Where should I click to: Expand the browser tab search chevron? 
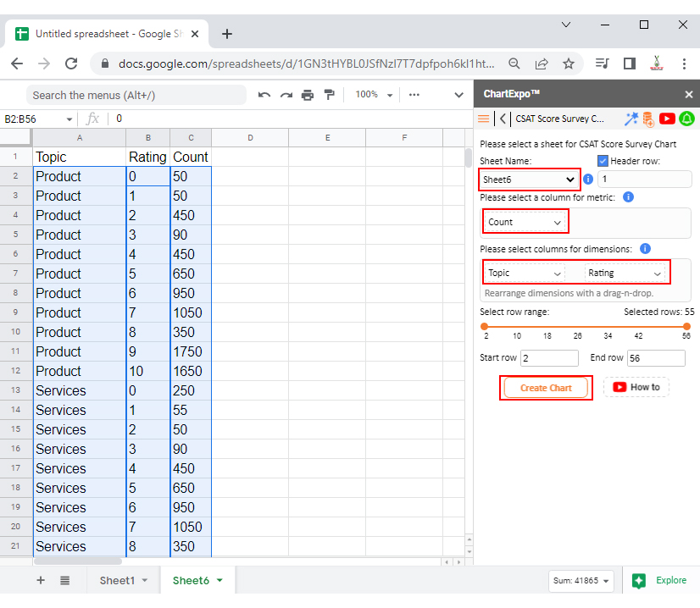[566, 25]
